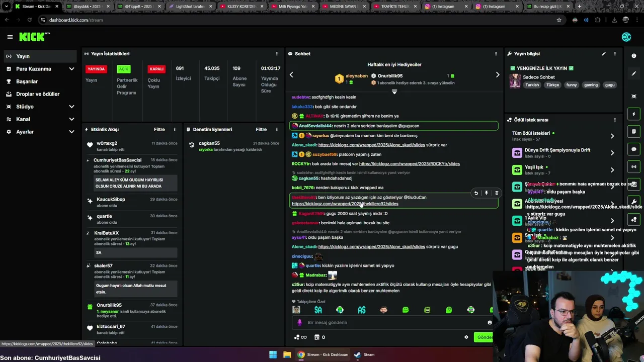
Task: Expand the Kanal sidebar section
Action: 71,119
